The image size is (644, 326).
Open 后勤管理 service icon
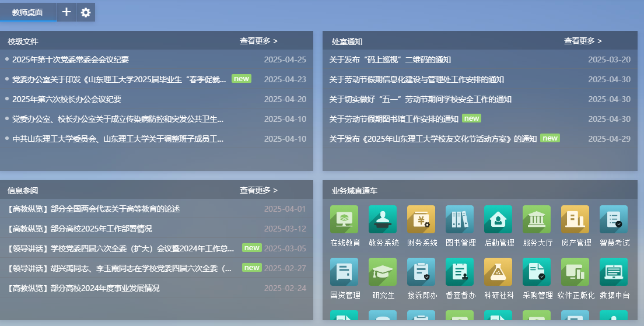[x=498, y=219]
